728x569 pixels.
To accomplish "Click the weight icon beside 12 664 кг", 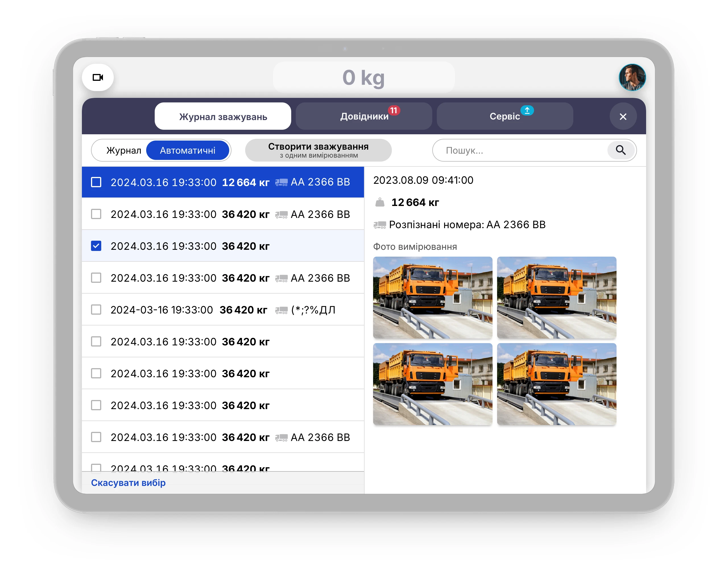I will [x=380, y=203].
